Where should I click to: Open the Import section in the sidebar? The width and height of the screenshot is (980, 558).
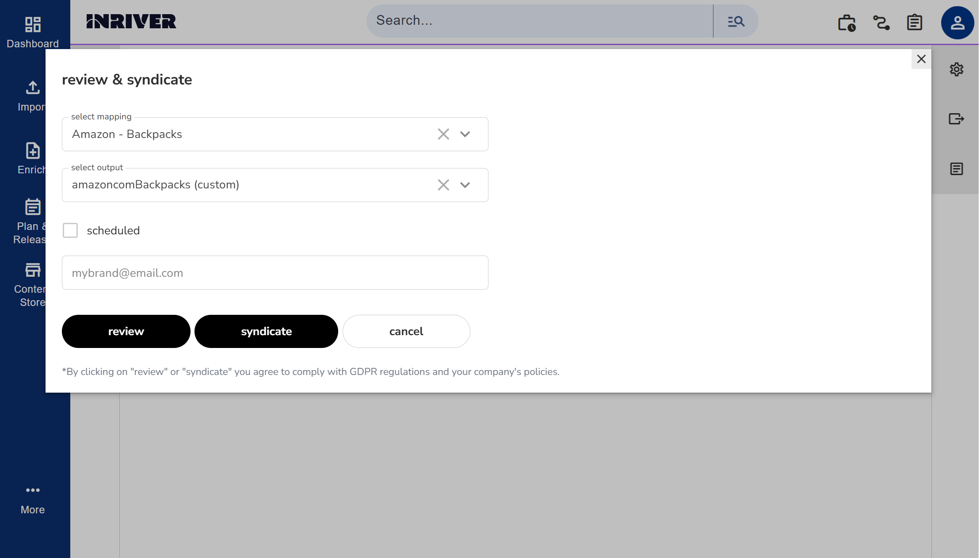pos(31,96)
